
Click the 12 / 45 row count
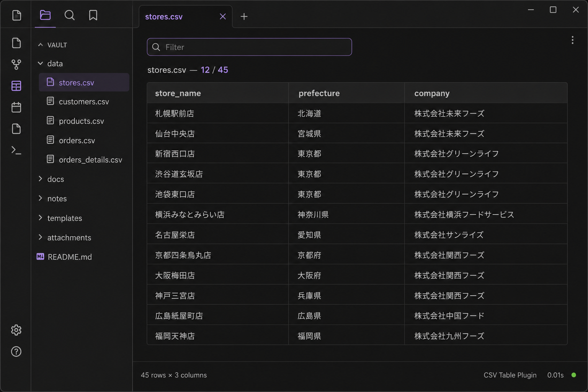[x=214, y=70]
